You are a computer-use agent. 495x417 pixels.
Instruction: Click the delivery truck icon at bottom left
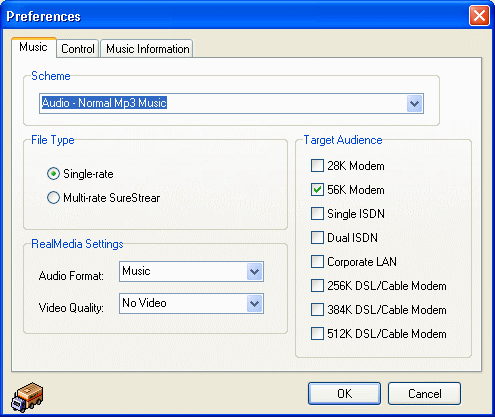pos(27,397)
